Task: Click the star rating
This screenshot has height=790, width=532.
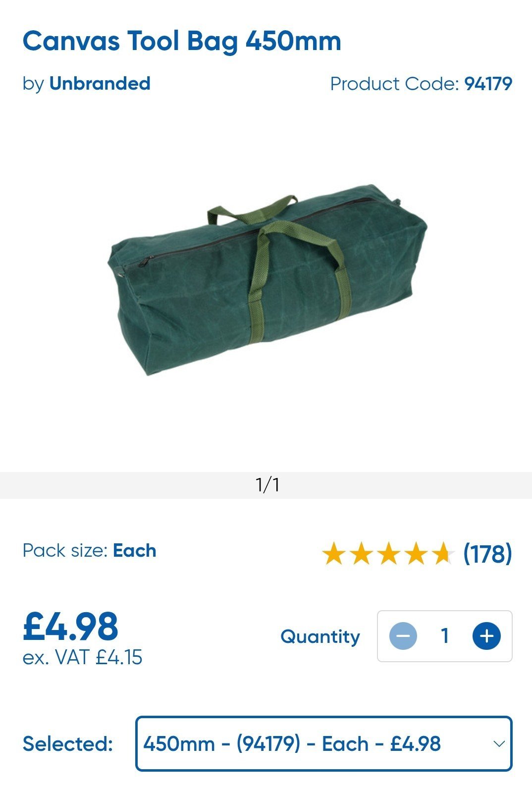Action: pos(388,553)
